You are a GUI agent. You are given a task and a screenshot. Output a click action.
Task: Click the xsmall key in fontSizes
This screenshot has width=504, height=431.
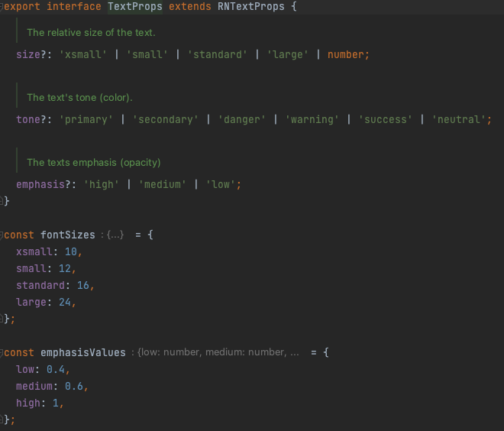pyautogui.click(x=34, y=251)
